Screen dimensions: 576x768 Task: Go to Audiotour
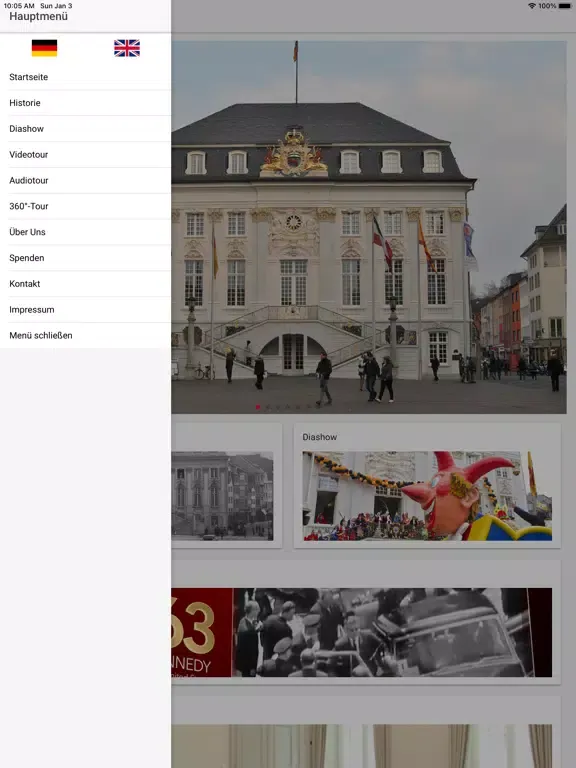pyautogui.click(x=85, y=181)
